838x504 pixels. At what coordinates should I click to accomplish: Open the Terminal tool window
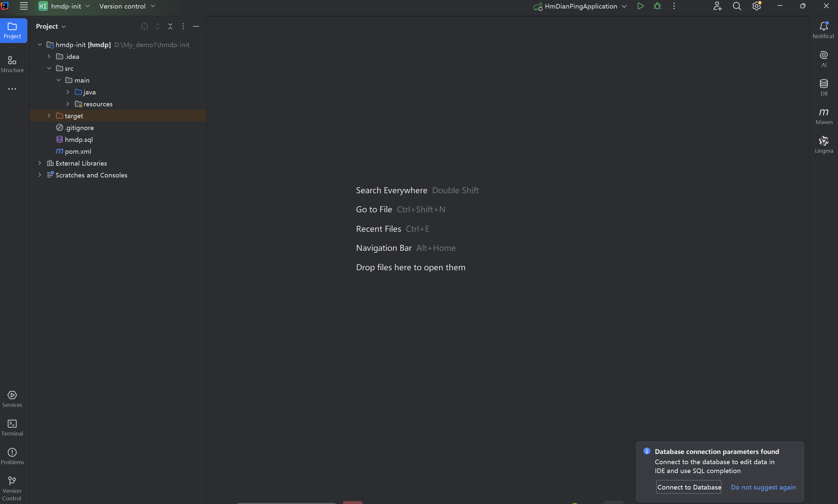pos(12,427)
